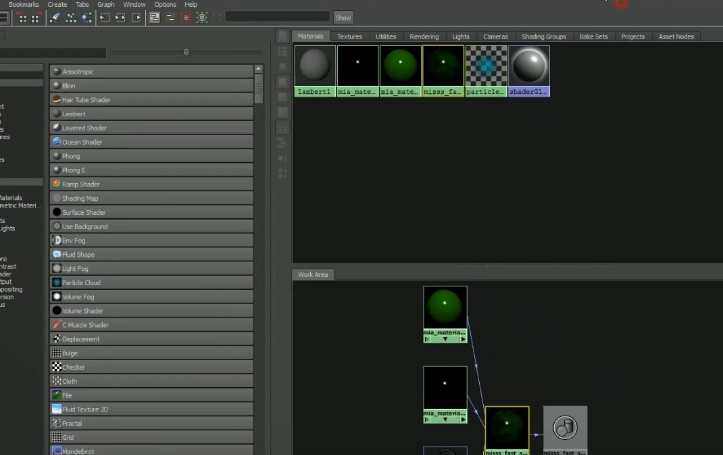723x455 pixels.
Task: Click the red dotted circle toolbar icon
Action: (186, 18)
